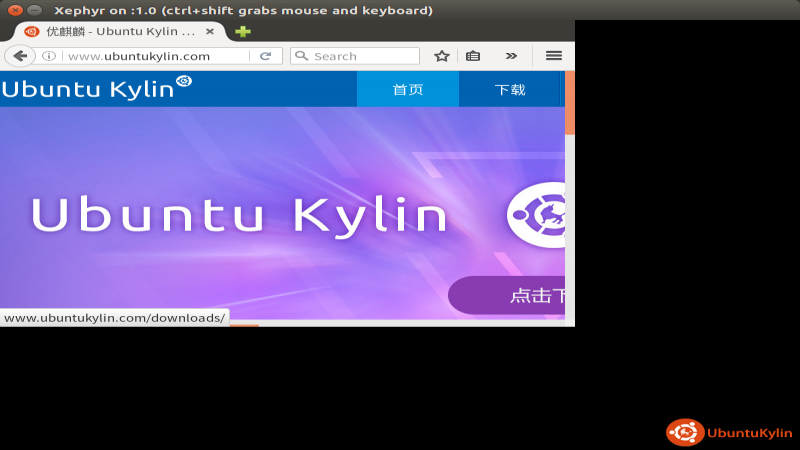Click the round Ubuntu Kylin emblem in the banner
800x450 pixels.
point(536,215)
